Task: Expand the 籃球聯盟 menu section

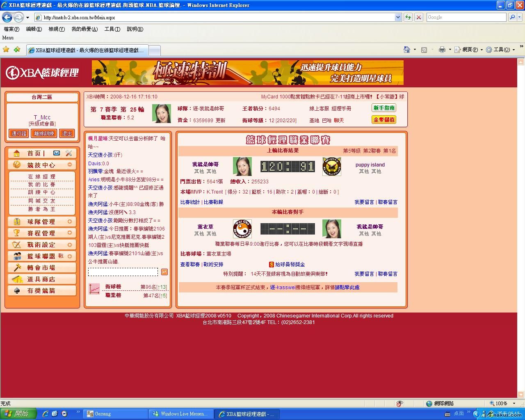Action: pyautogui.click(x=70, y=256)
